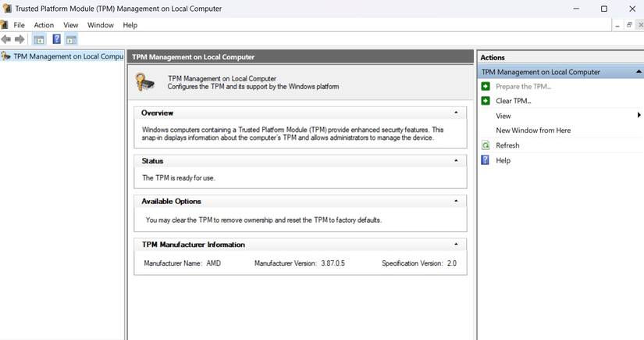This screenshot has width=644, height=340.
Task: Collapse the TPM Manufacturer Information section
Action: (456, 245)
